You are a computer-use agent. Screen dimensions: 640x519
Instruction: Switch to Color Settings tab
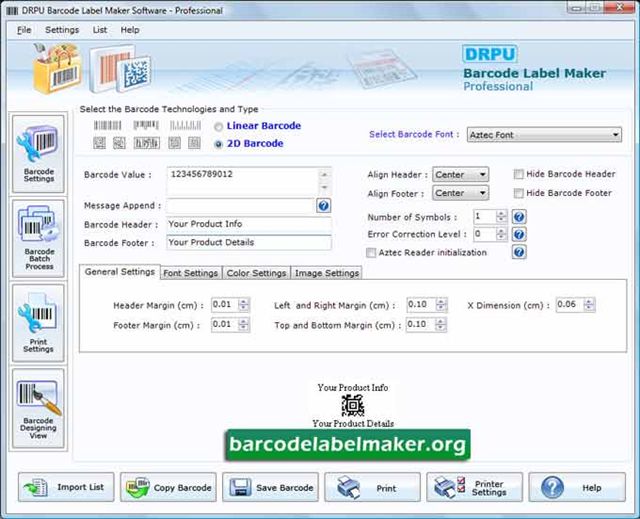[256, 273]
